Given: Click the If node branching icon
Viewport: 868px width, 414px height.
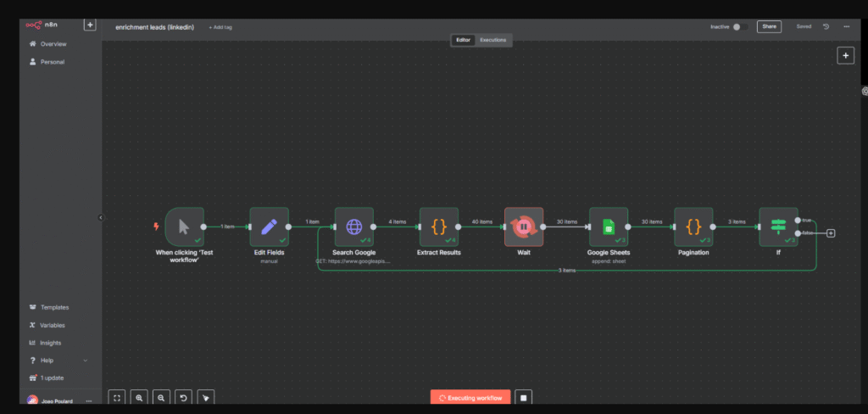Looking at the screenshot, I should pos(778,227).
